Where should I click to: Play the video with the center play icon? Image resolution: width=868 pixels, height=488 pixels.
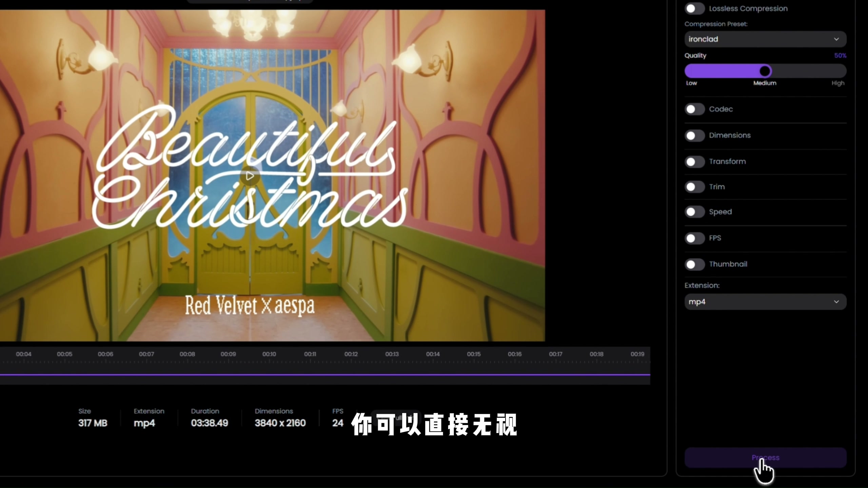point(250,176)
